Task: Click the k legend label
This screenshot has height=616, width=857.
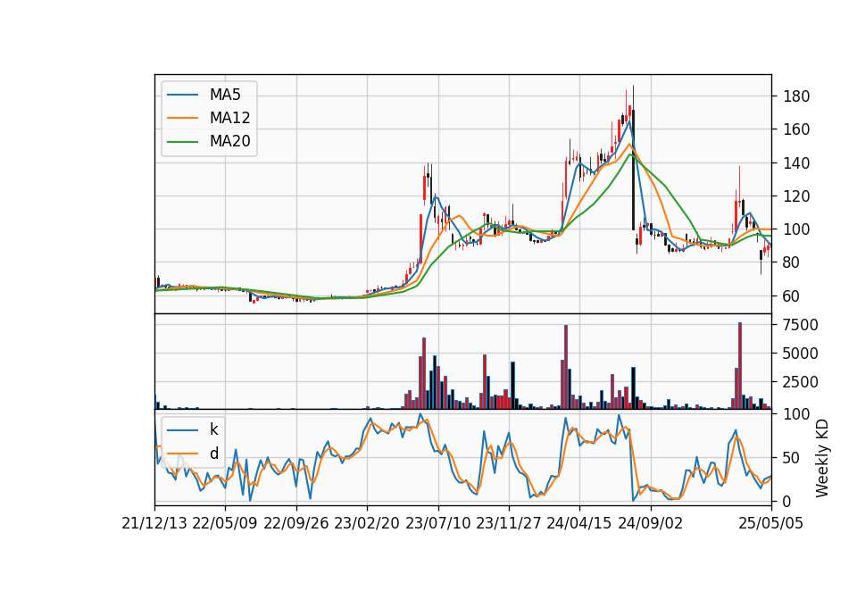Action: coord(213,429)
